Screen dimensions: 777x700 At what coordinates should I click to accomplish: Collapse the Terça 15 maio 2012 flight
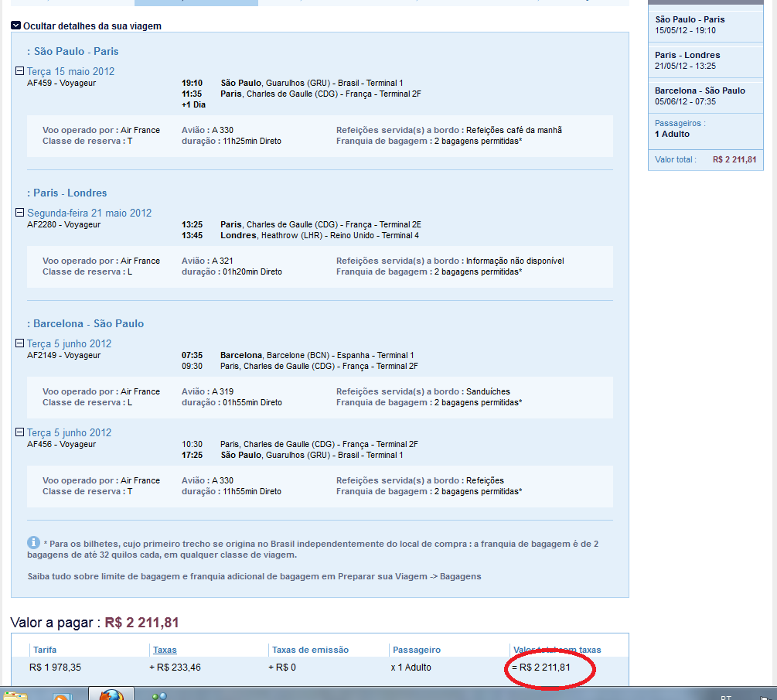20,71
